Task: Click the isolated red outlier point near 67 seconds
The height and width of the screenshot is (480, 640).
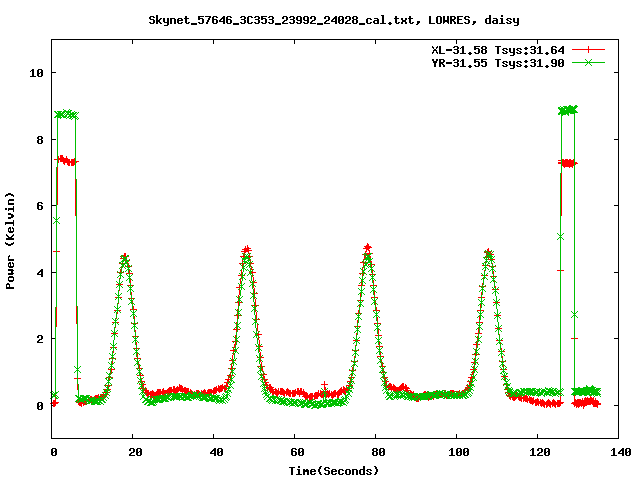Action: pos(324,385)
